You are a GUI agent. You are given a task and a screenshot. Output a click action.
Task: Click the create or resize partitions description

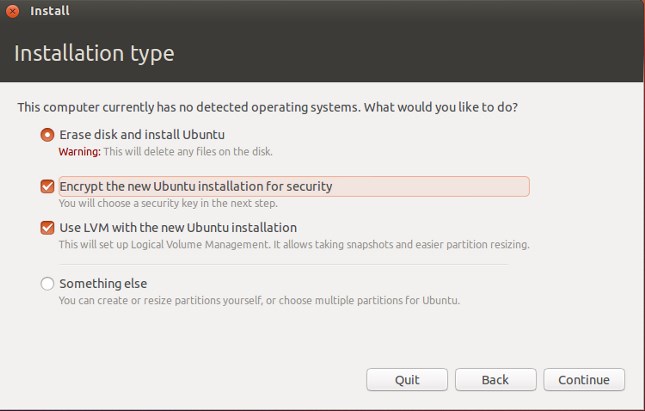259,300
